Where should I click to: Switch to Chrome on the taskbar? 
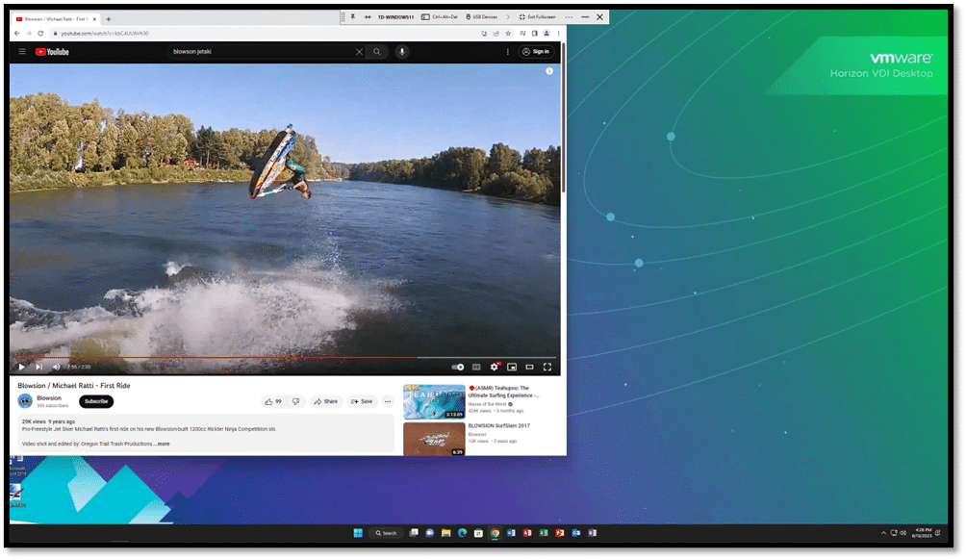tap(495, 533)
